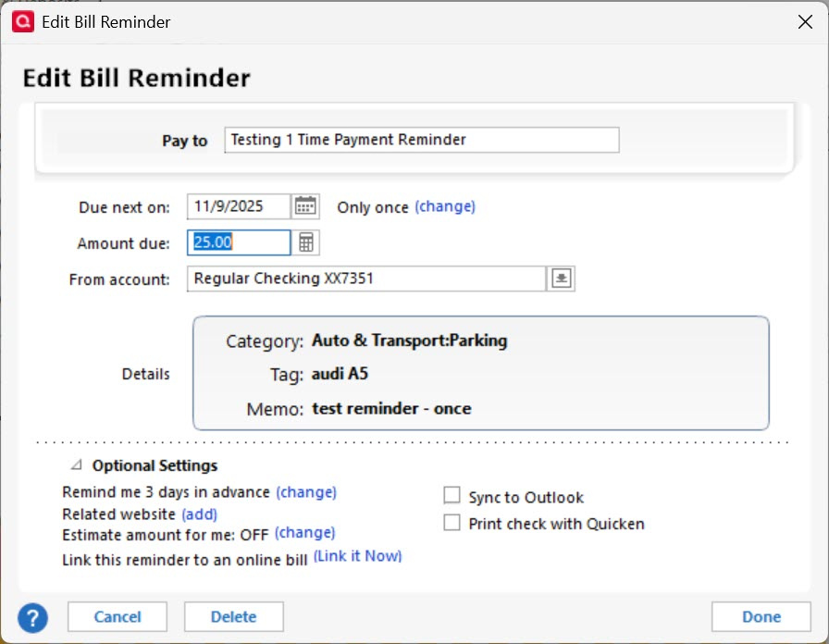Change the remind me days in advance

coord(306,492)
